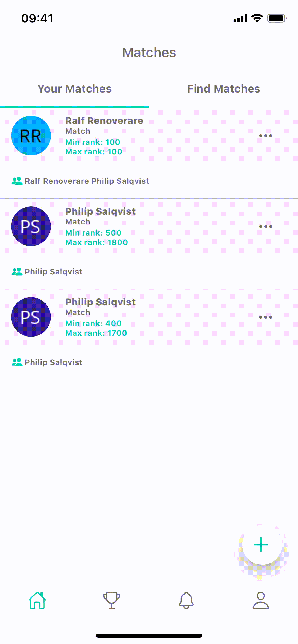The image size is (298, 644).
Task: Open options for Min rank 400 match
Action: (266, 317)
